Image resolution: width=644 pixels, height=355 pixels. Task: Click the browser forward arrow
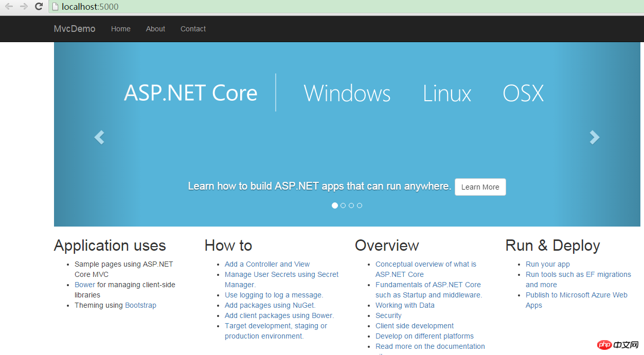coord(24,7)
